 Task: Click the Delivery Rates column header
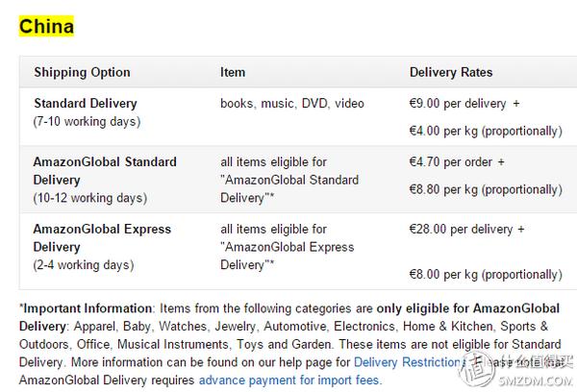(x=451, y=72)
